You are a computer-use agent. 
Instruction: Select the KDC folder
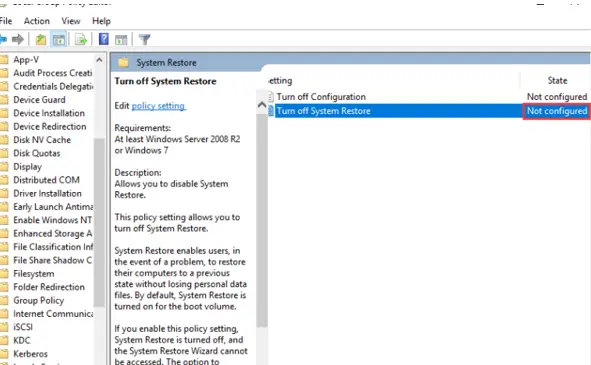[21, 340]
